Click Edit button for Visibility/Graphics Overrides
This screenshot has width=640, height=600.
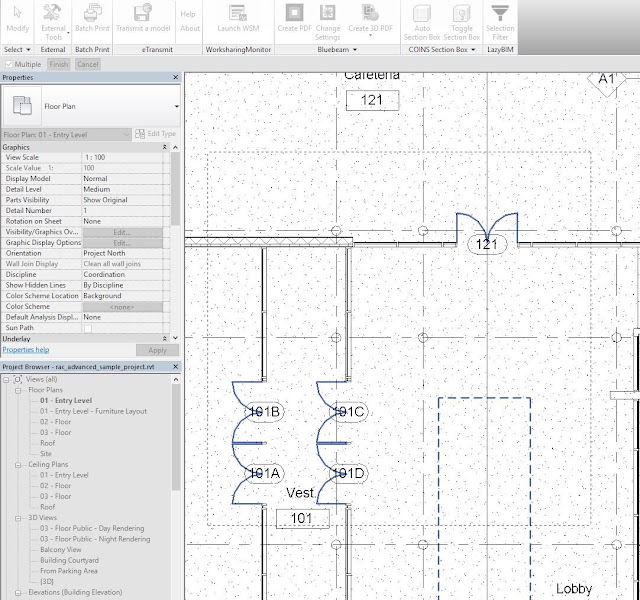(x=122, y=232)
